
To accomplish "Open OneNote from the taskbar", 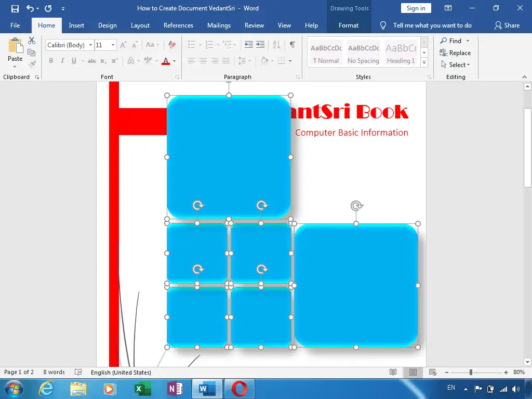I will coord(175,389).
